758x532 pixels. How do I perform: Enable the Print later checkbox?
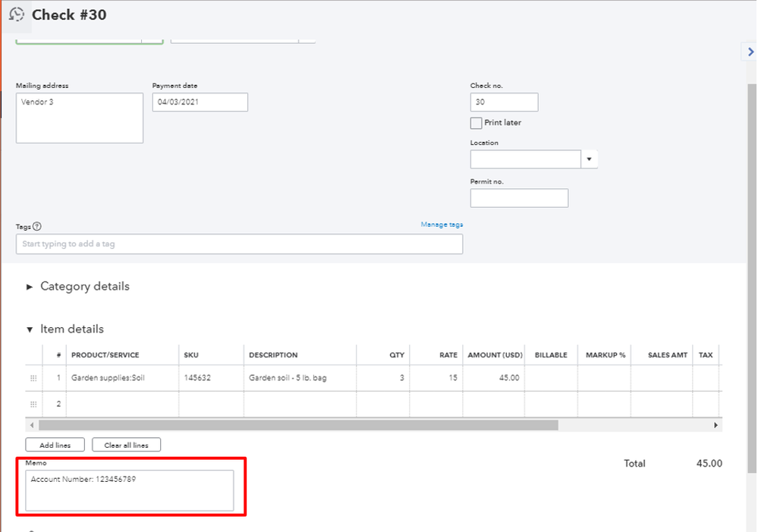coord(477,123)
